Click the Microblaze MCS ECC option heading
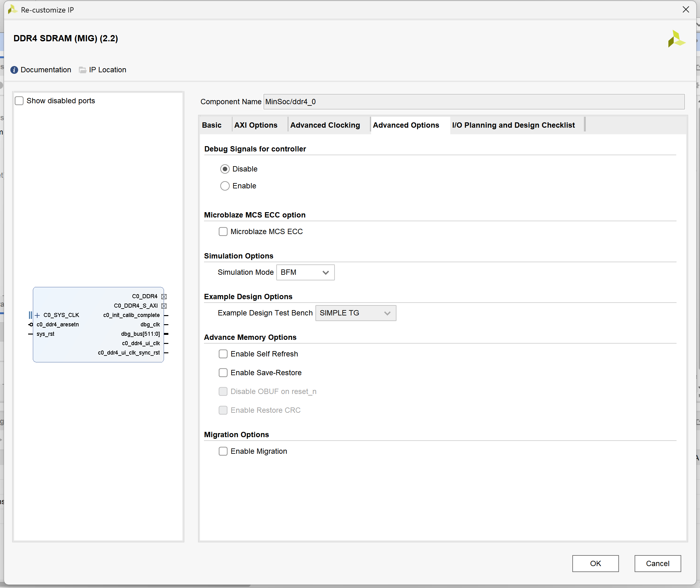The image size is (700, 588). [255, 215]
